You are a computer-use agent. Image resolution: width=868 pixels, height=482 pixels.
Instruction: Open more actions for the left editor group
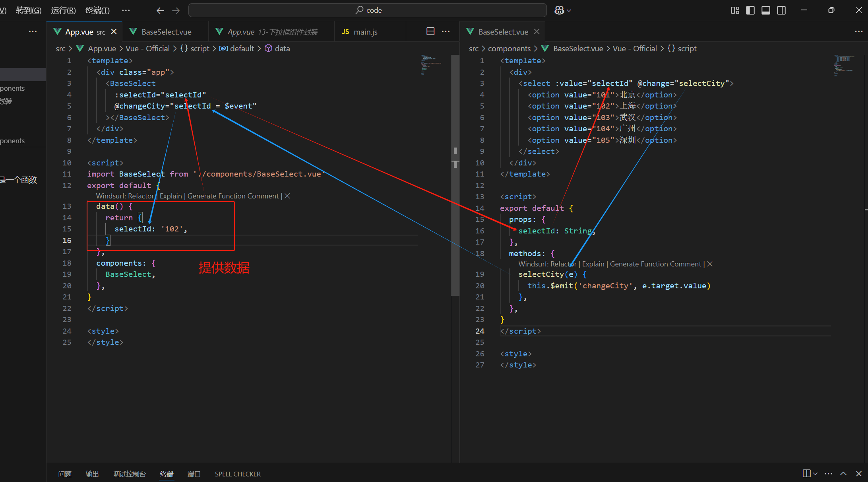click(x=446, y=31)
